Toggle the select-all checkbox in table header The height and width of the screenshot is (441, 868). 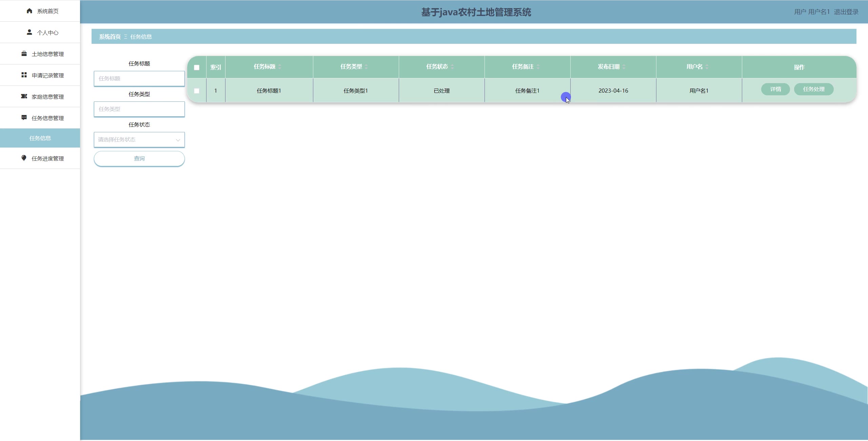click(x=197, y=68)
